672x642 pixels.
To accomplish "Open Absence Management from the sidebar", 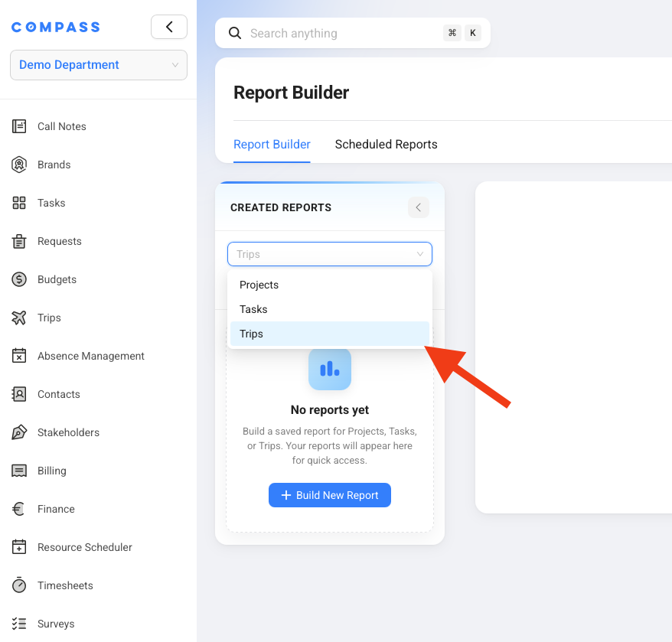I will [91, 356].
